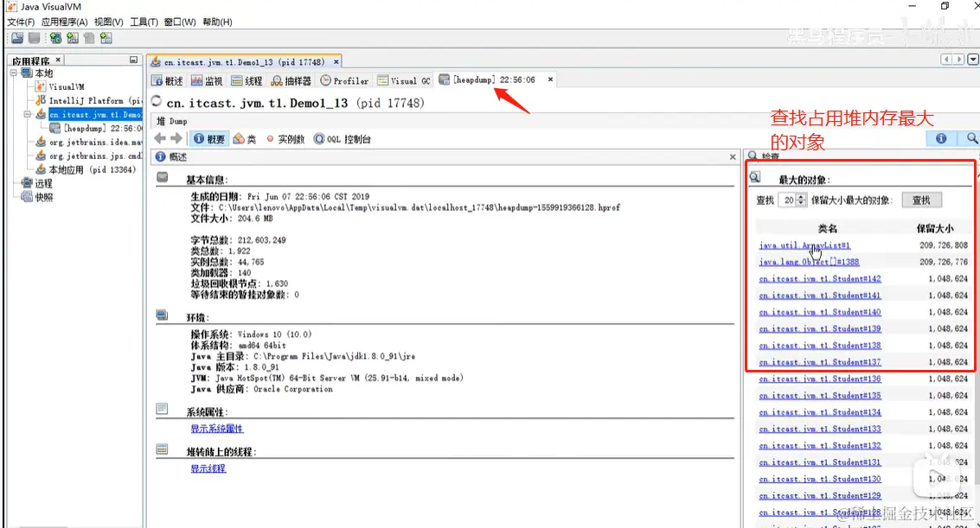The image size is (980, 528).
Task: Click the 查找 button for largest objects
Action: tap(921, 200)
